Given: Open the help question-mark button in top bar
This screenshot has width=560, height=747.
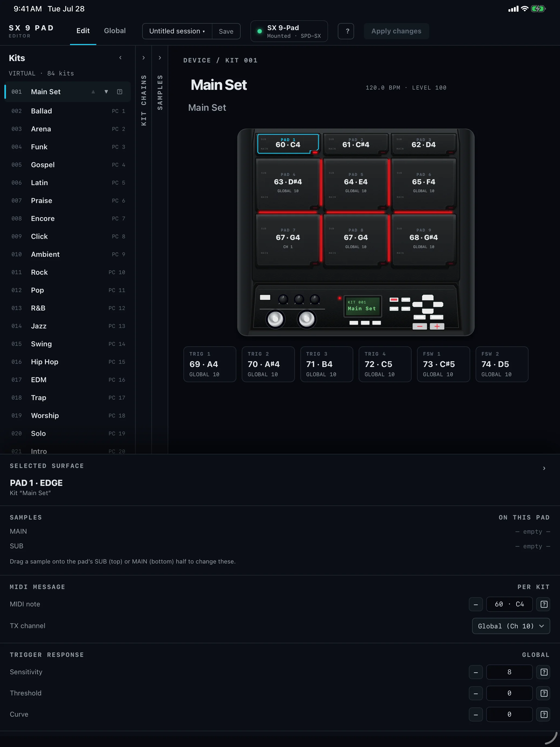Looking at the screenshot, I should coord(346,31).
